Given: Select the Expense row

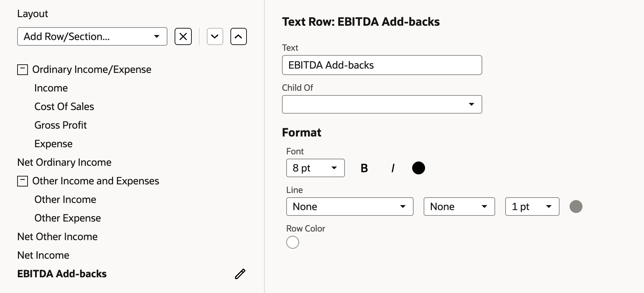Looking at the screenshot, I should point(53,144).
